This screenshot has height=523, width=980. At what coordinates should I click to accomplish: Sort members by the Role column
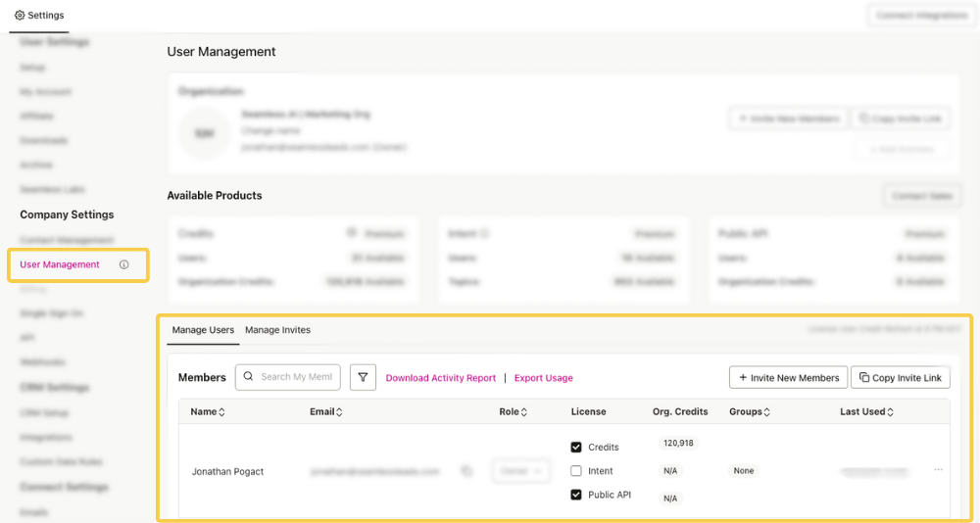click(514, 411)
